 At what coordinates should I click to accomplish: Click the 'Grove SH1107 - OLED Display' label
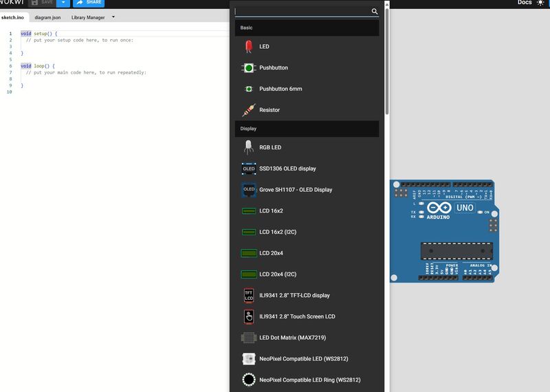tap(296, 190)
